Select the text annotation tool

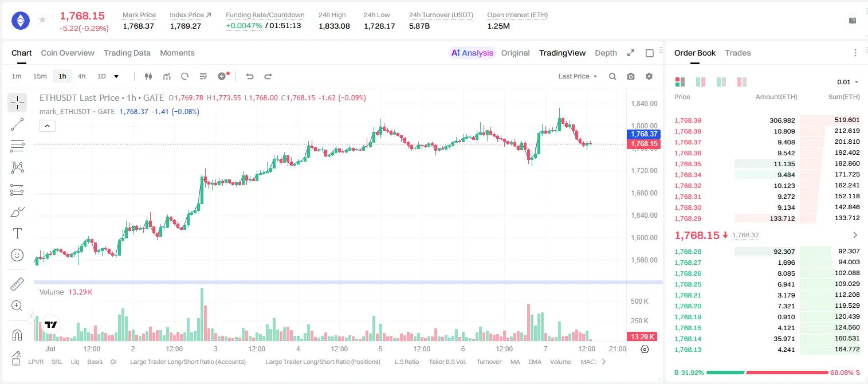pos(17,233)
